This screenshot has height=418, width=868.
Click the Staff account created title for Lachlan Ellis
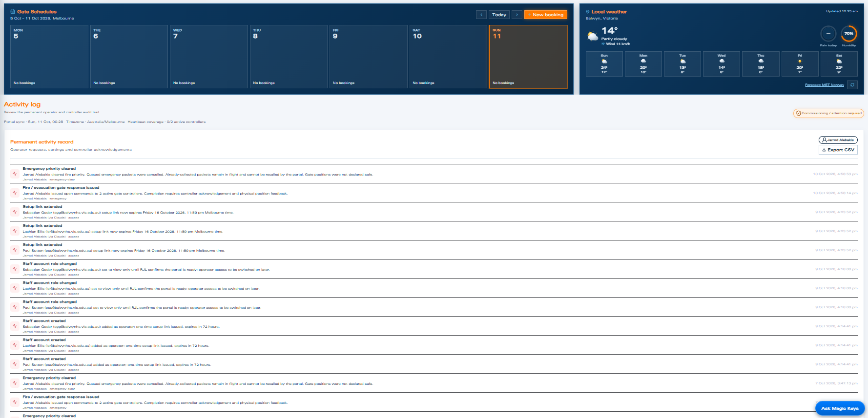(x=44, y=340)
